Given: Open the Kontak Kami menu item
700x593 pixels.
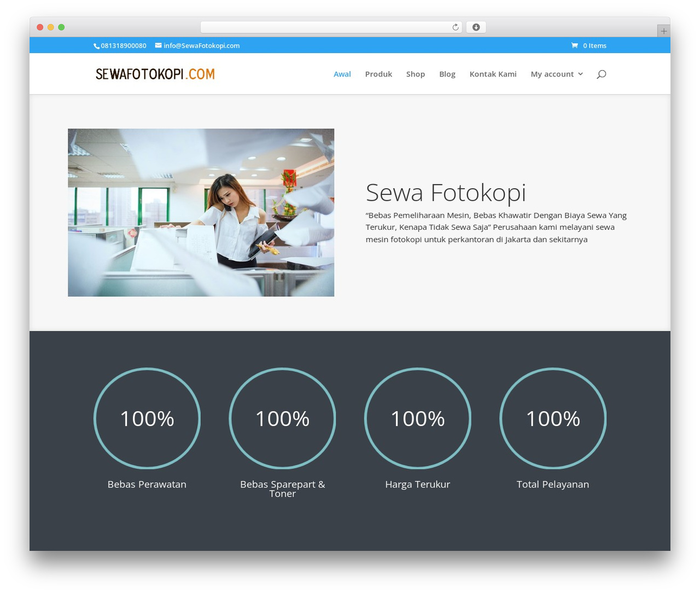Looking at the screenshot, I should 493,74.
